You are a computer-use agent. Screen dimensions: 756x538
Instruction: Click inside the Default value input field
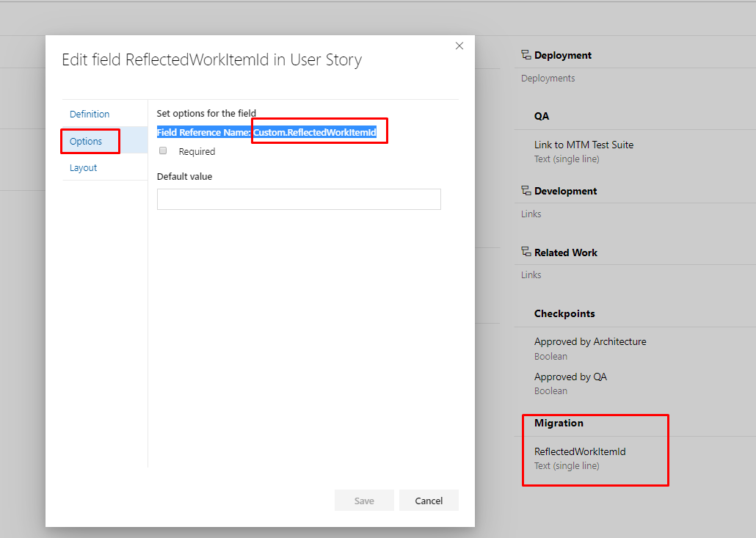(x=298, y=199)
